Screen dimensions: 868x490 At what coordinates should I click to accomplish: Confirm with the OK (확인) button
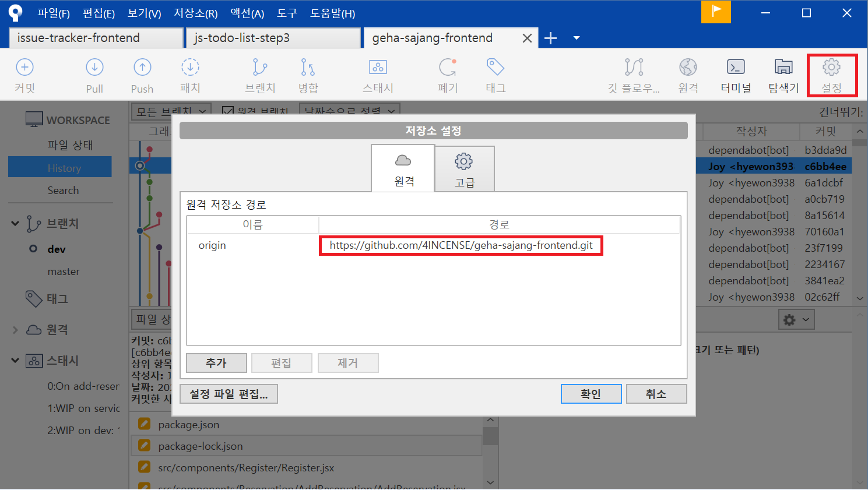pos(591,394)
